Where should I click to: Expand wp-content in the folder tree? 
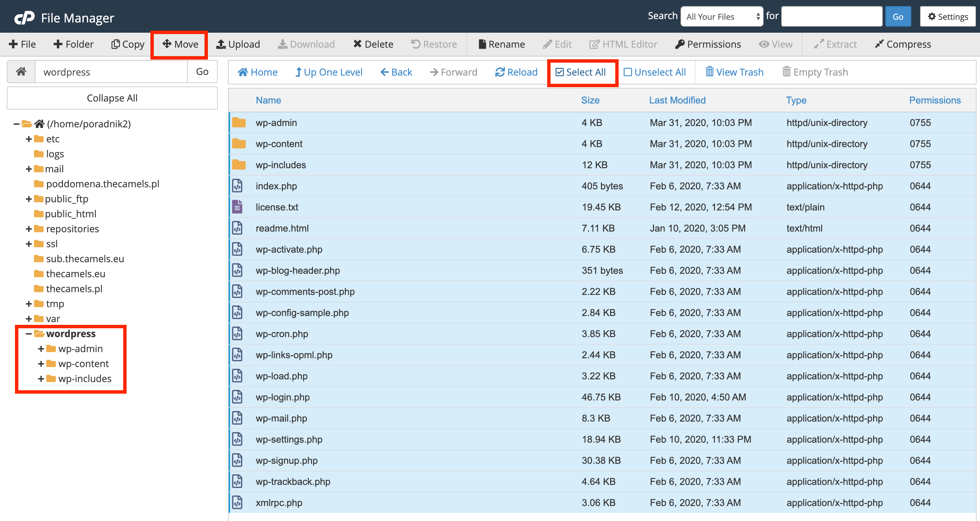coord(41,364)
